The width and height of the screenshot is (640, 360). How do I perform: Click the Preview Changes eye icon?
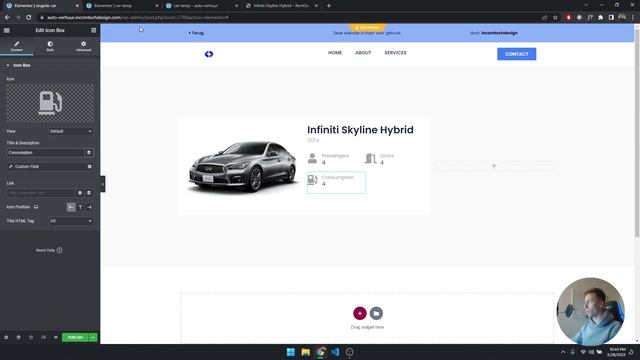tap(56, 338)
